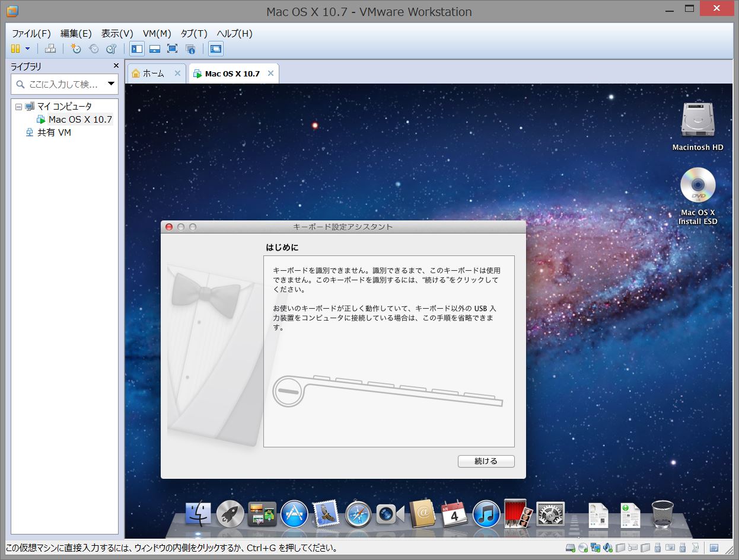Close the ライブラリ panel
Image resolution: width=739 pixels, height=560 pixels.
click(116, 66)
